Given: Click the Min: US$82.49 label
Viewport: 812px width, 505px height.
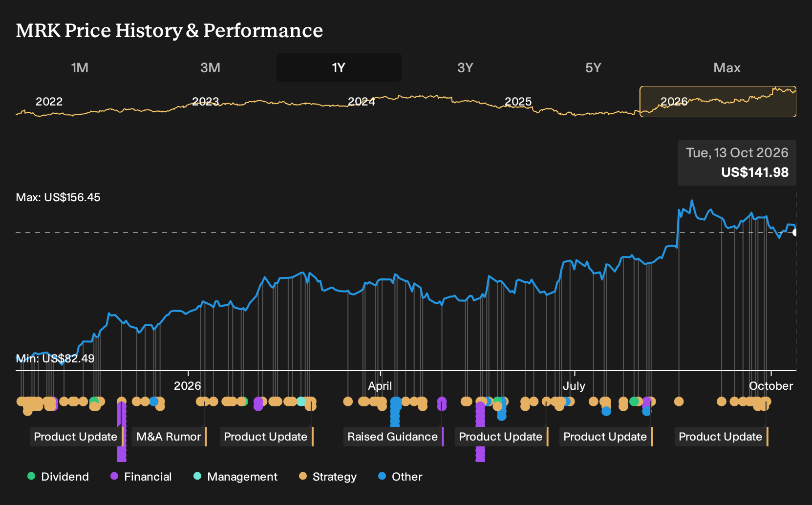Looking at the screenshot, I should pyautogui.click(x=55, y=358).
